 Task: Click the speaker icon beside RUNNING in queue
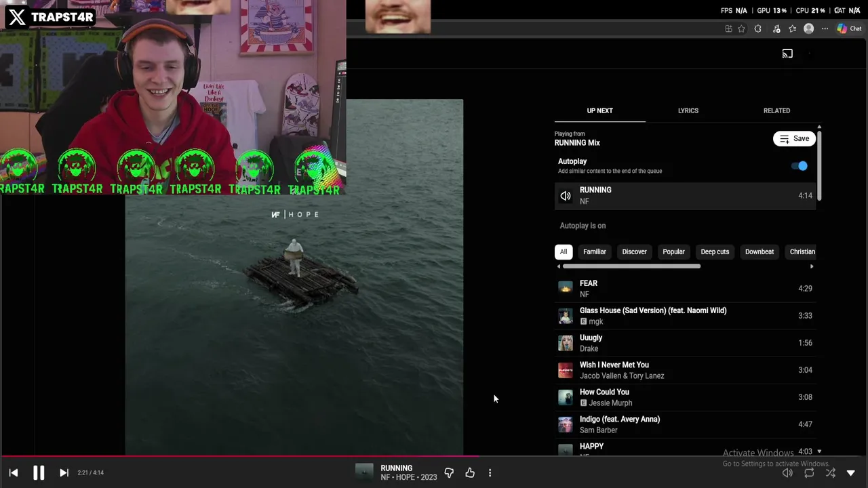pyautogui.click(x=566, y=196)
